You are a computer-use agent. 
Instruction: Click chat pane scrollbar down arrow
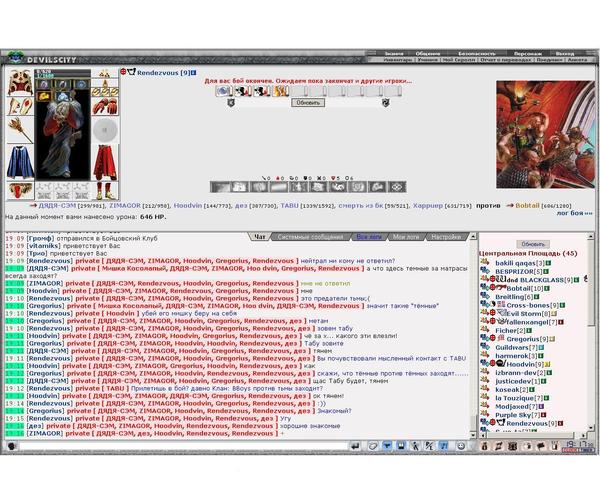point(473,435)
